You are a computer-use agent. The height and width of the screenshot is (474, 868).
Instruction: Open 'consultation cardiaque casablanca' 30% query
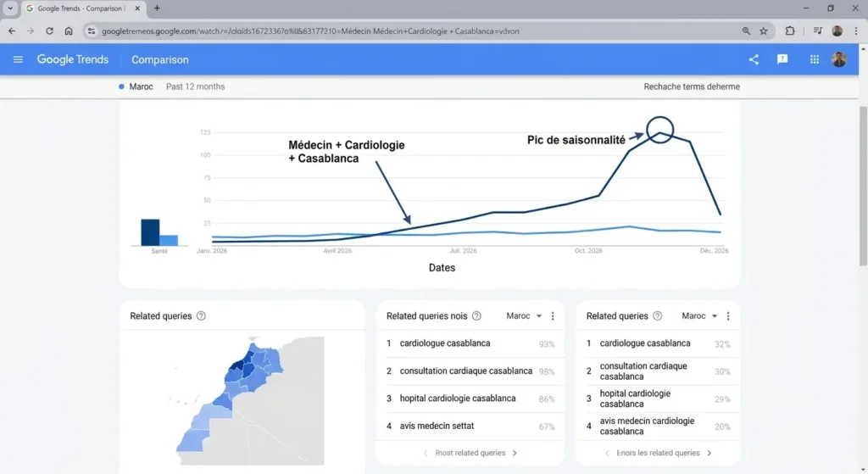[x=658, y=371]
